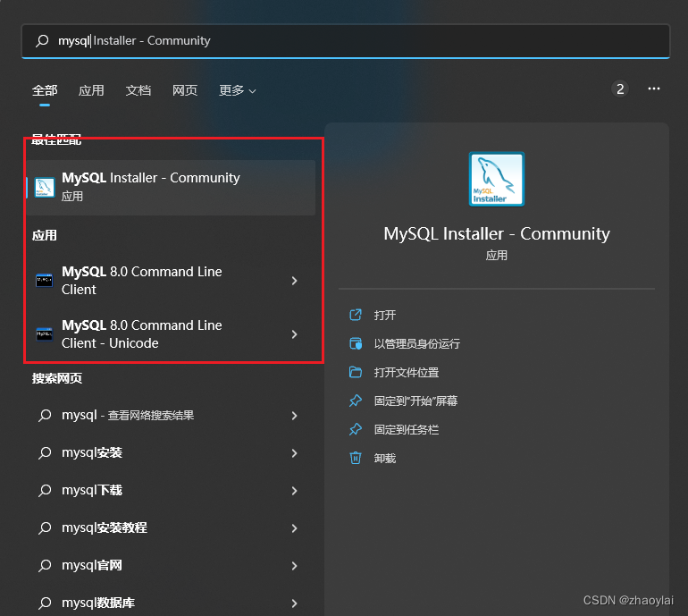688x616 pixels.
Task: Switch to the 应用 filter tab
Action: click(x=91, y=90)
